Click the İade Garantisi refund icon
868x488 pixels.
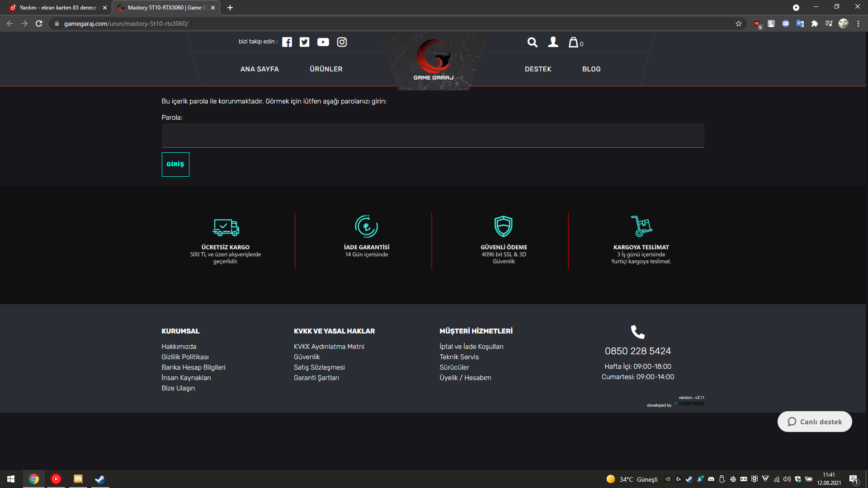[367, 226]
